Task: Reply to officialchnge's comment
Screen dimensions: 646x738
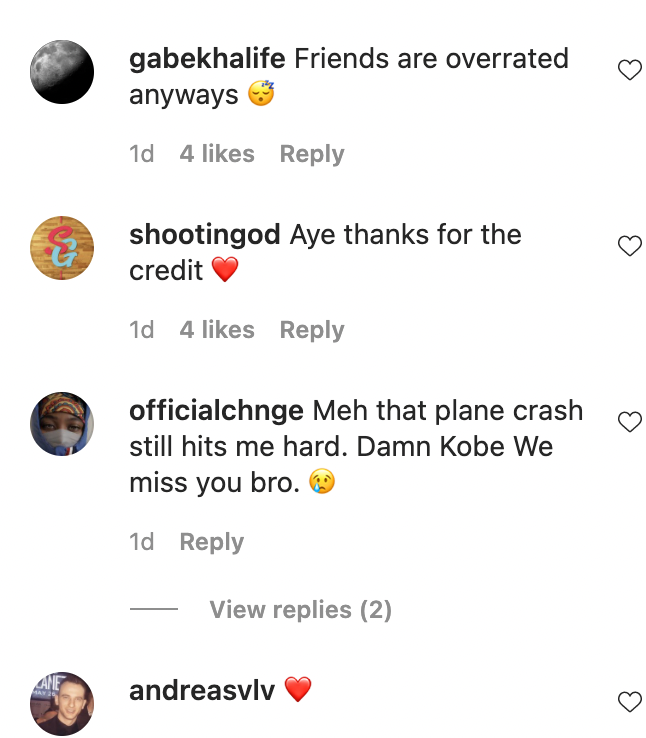Action: 212,542
